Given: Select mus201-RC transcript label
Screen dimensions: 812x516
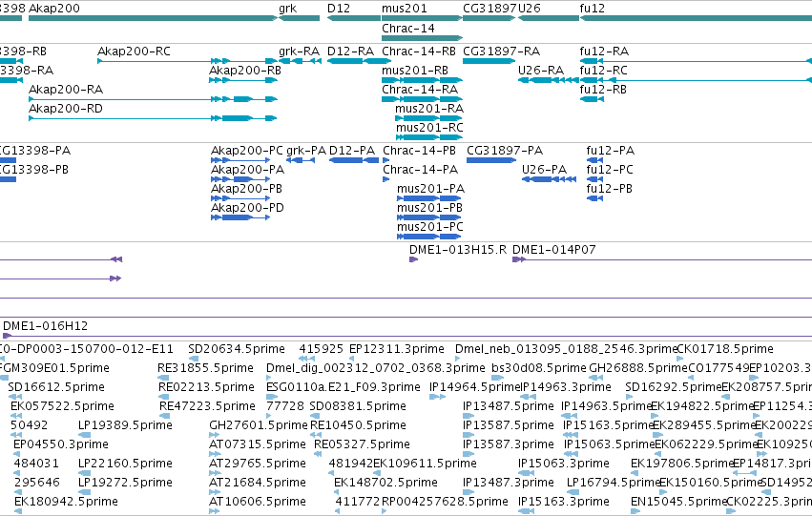Looking at the screenshot, I should tap(429, 128).
